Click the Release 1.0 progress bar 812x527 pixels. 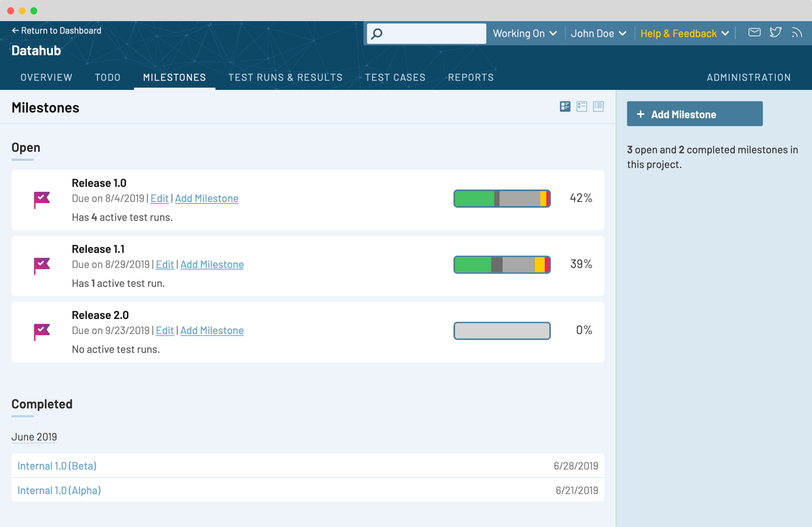tap(502, 198)
